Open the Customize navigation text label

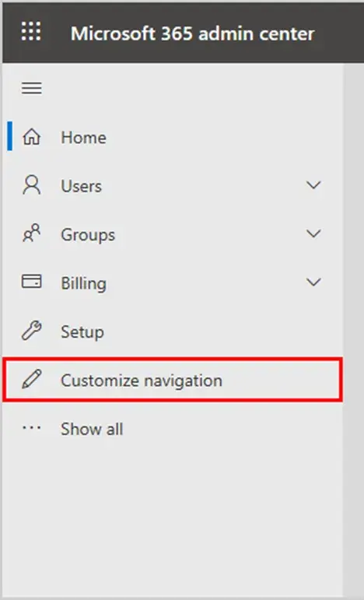click(142, 381)
